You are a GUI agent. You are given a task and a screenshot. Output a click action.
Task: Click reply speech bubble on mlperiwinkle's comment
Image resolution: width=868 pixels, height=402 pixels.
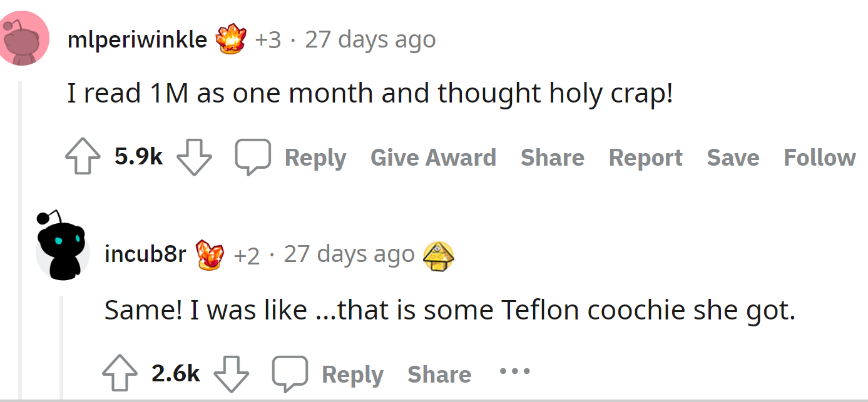253,156
